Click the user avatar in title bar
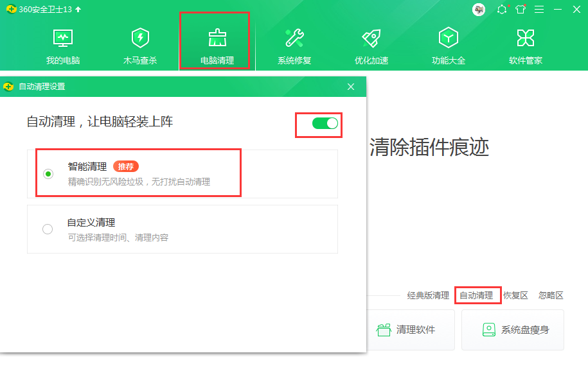Image resolution: width=588 pixels, height=371 pixels. (x=479, y=10)
